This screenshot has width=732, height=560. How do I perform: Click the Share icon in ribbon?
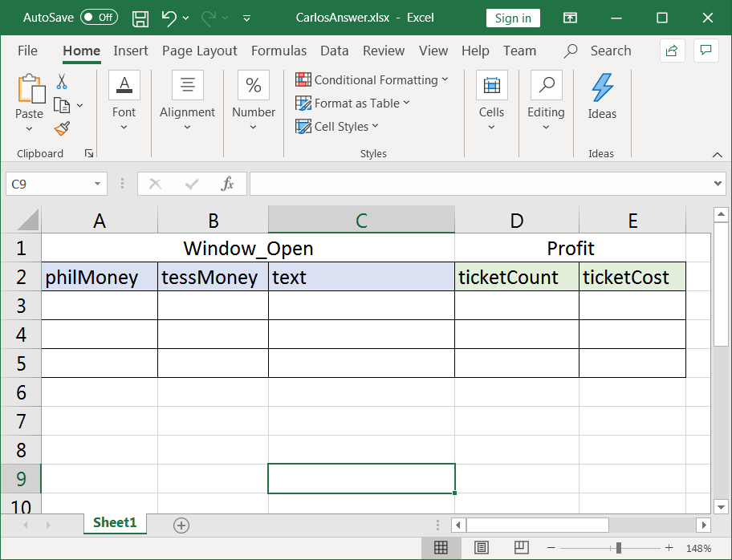(672, 51)
